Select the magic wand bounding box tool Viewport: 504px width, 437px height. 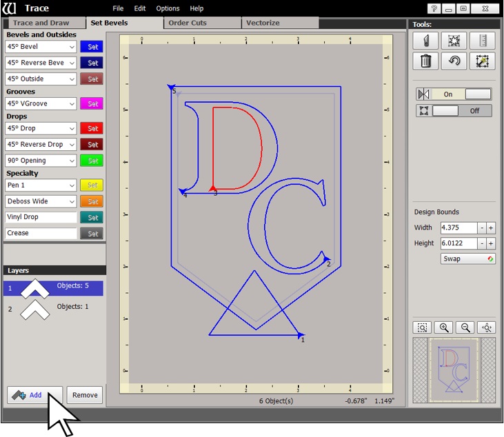click(483, 61)
